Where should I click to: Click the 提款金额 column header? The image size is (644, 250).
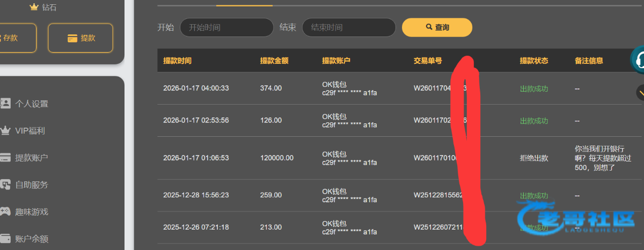tap(274, 61)
